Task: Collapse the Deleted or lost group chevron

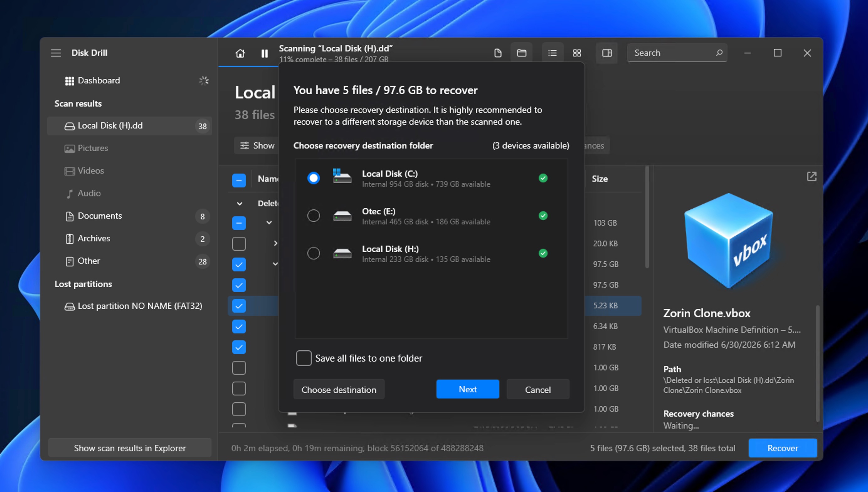Action: coord(239,204)
